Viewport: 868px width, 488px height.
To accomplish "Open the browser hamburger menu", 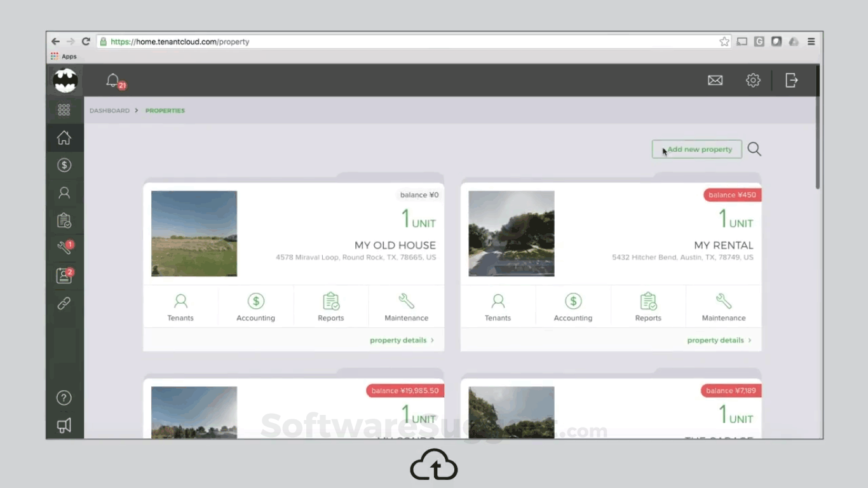I will [811, 41].
